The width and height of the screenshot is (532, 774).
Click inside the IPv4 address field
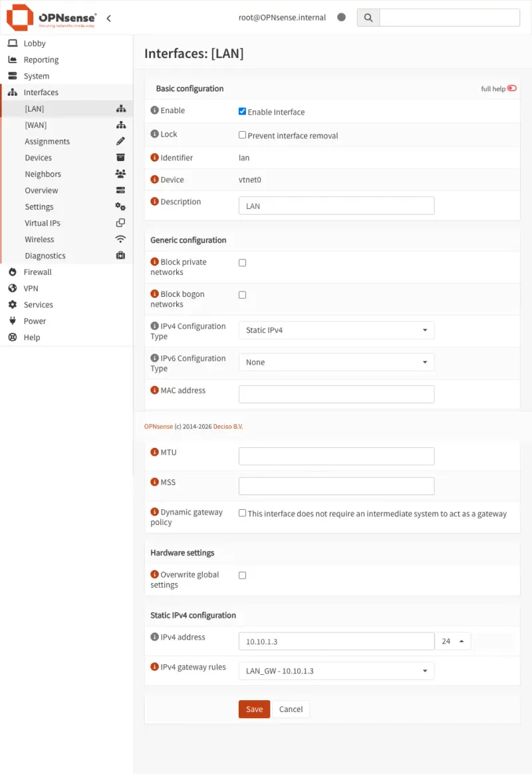click(336, 640)
